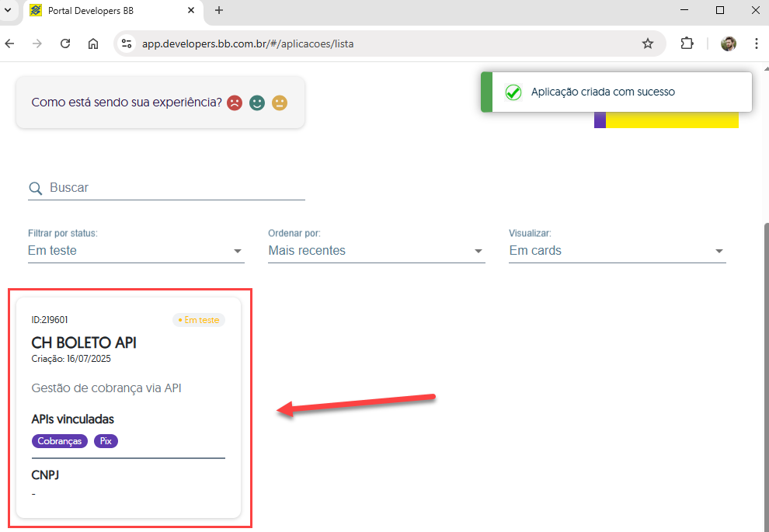Click the Pix API tag
Viewport: 769px width, 532px height.
pyautogui.click(x=106, y=441)
